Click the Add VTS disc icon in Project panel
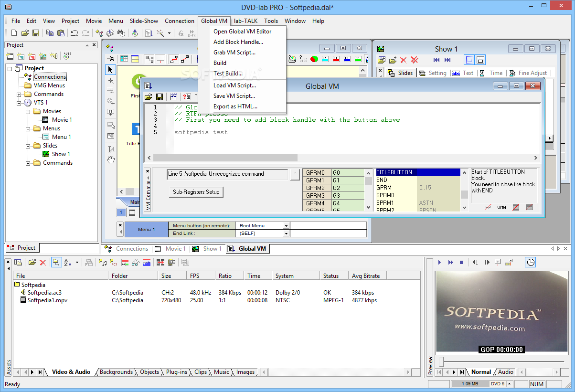575x392 pixels. [x=67, y=56]
